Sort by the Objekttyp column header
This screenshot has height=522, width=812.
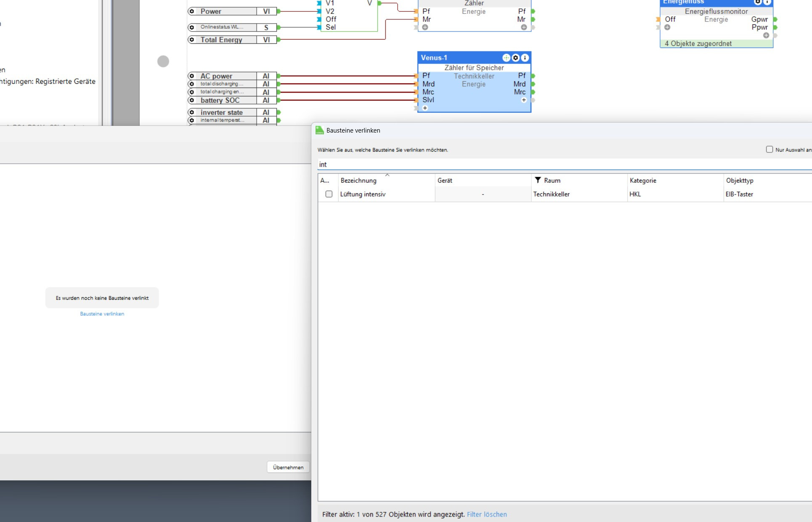tap(740, 181)
